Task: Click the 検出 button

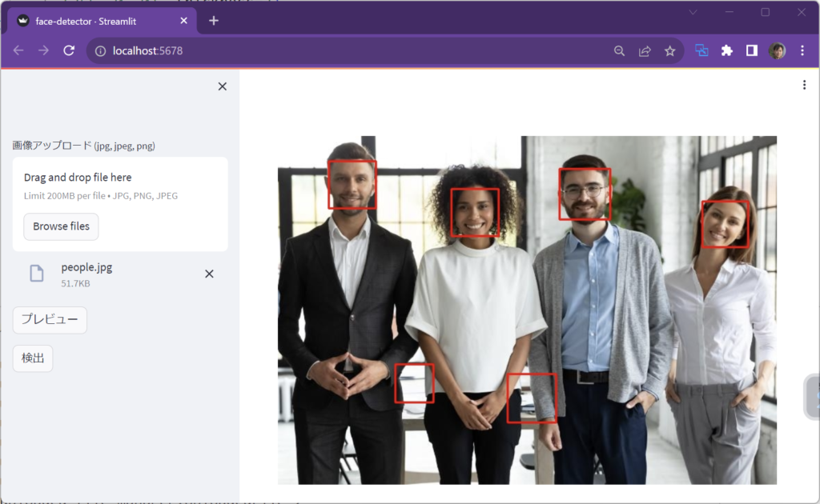Action: (33, 358)
